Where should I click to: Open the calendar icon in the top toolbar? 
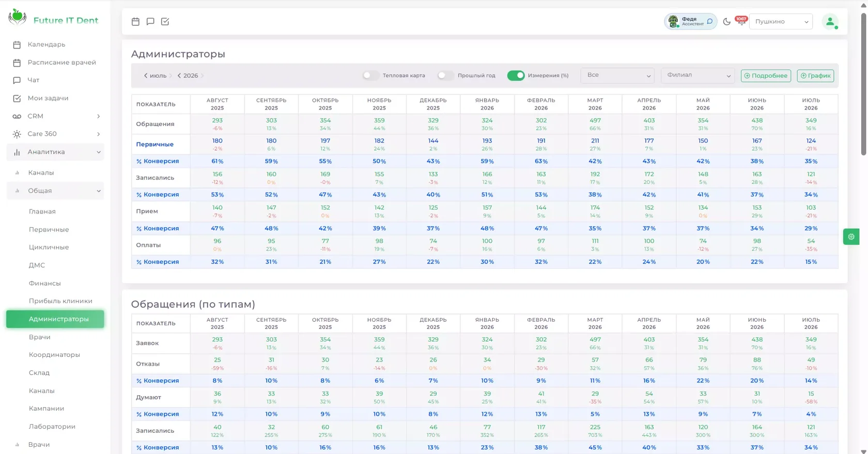[x=135, y=22]
